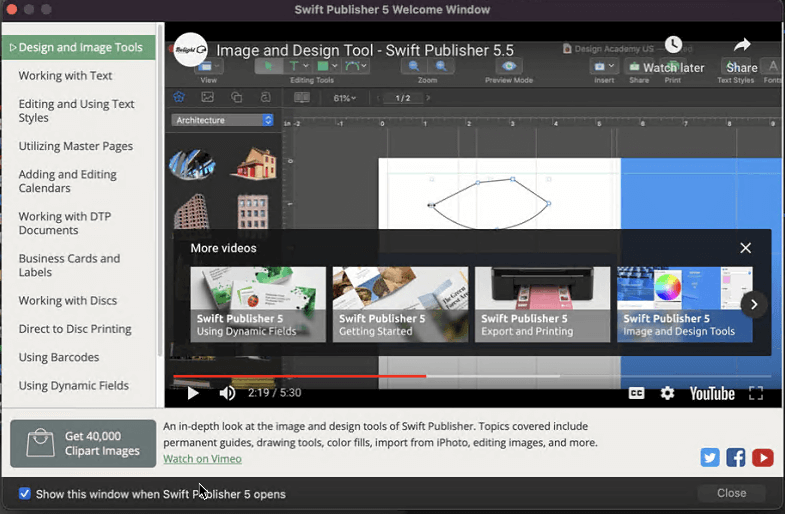Select Utilizing Master Pages topic
Image resolution: width=785 pixels, height=514 pixels.
[x=75, y=146]
